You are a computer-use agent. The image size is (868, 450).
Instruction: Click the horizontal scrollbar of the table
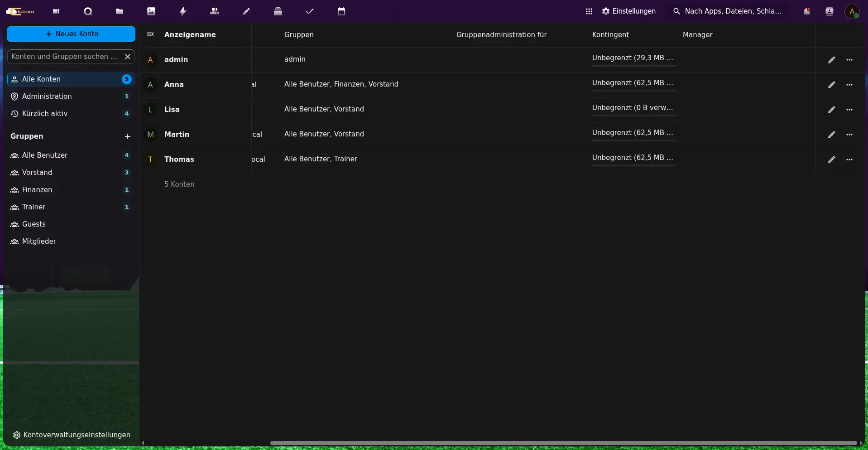click(563, 443)
